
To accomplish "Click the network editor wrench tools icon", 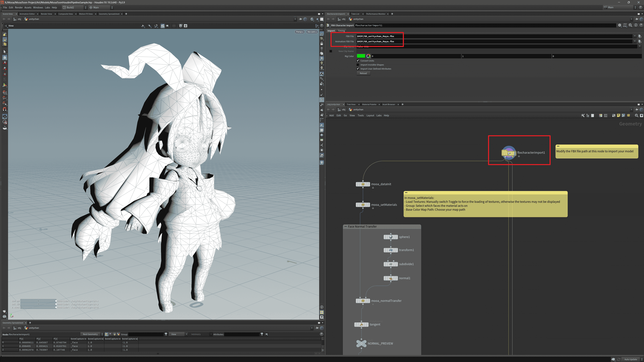I will pyautogui.click(x=583, y=115).
